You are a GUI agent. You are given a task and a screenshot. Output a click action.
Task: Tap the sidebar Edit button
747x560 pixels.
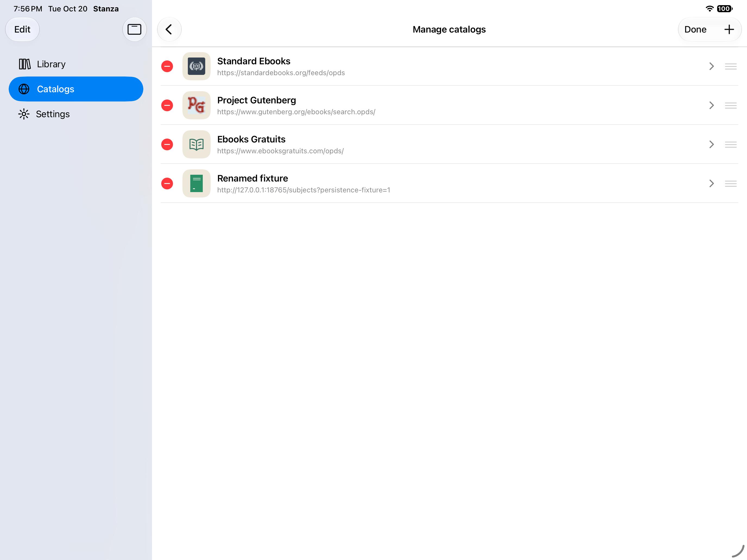[22, 29]
